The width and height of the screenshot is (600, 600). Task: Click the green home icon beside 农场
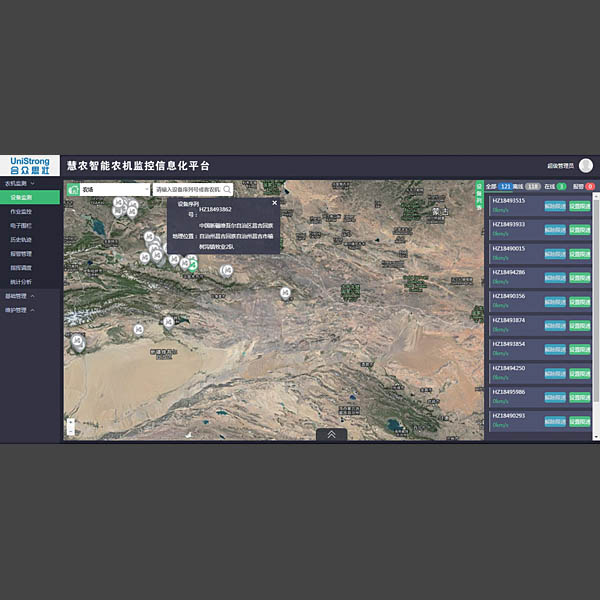[73, 188]
